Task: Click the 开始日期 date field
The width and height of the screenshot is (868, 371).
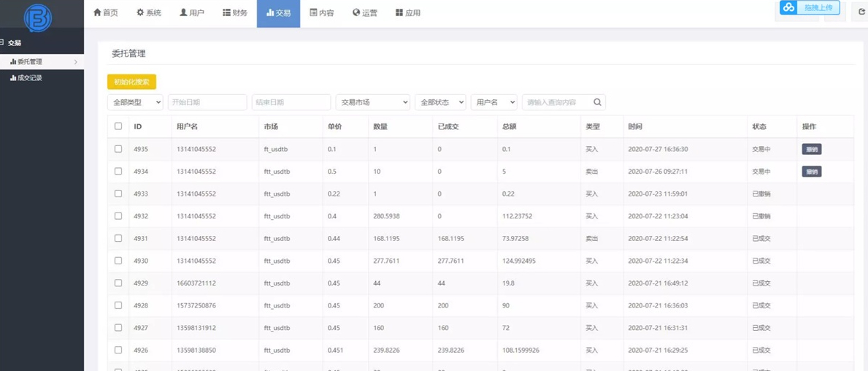Action: point(207,102)
